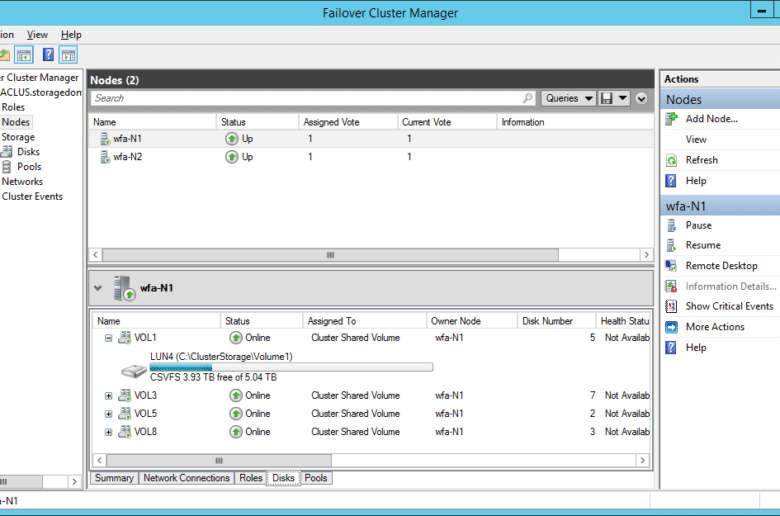Screen dimensions: 780x516
Task: Expand the VOL8 disk entry
Action: pyautogui.click(x=108, y=432)
